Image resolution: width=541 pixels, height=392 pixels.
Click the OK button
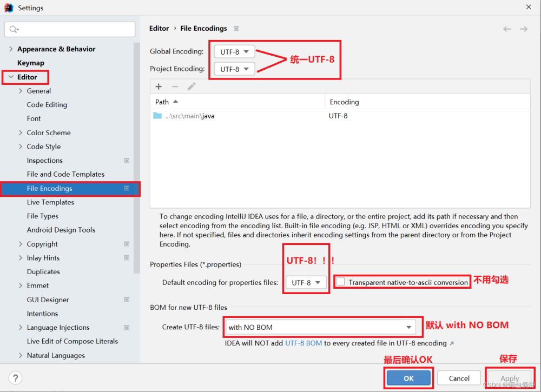[x=408, y=378]
